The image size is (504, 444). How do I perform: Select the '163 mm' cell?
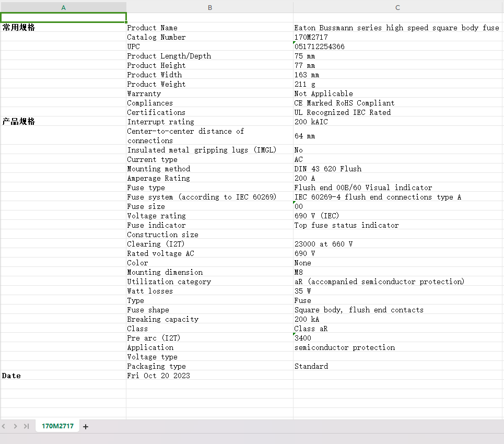(398, 75)
